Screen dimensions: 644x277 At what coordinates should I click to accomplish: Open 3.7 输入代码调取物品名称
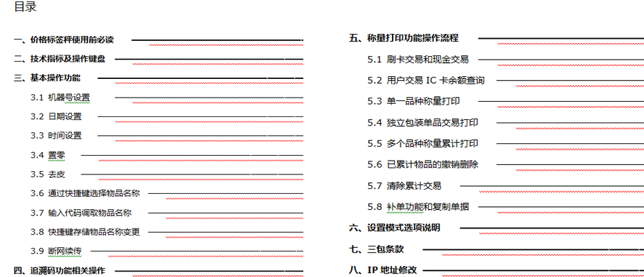[81, 213]
